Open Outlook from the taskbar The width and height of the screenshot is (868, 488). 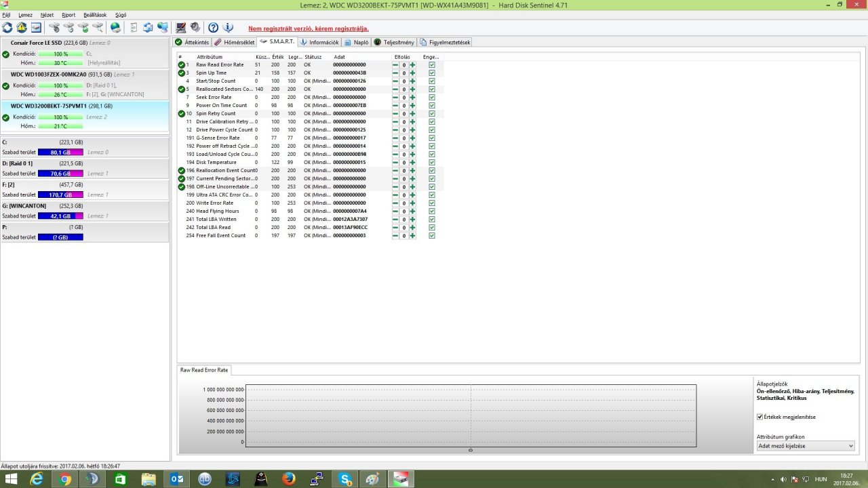(x=177, y=479)
